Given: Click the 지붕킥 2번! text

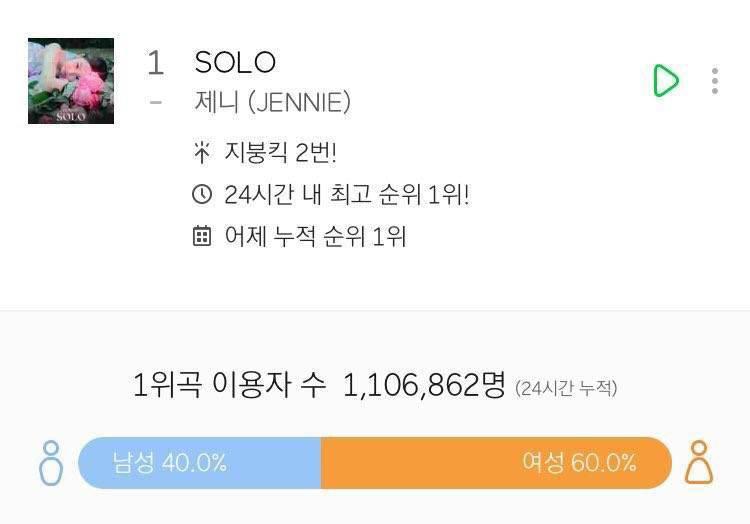Looking at the screenshot, I should (x=281, y=153).
